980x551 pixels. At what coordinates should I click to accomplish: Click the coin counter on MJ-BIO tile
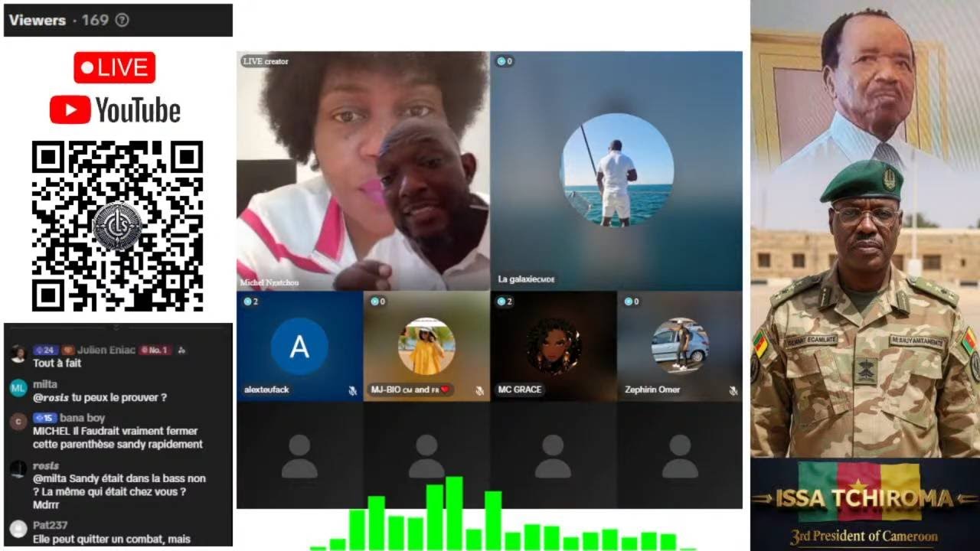[x=377, y=302]
